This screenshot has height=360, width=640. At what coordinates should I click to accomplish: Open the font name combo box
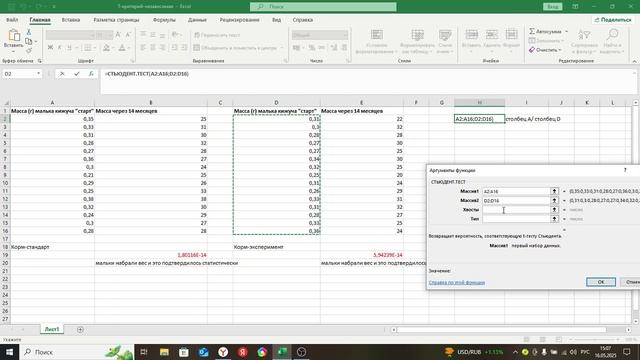[70, 35]
